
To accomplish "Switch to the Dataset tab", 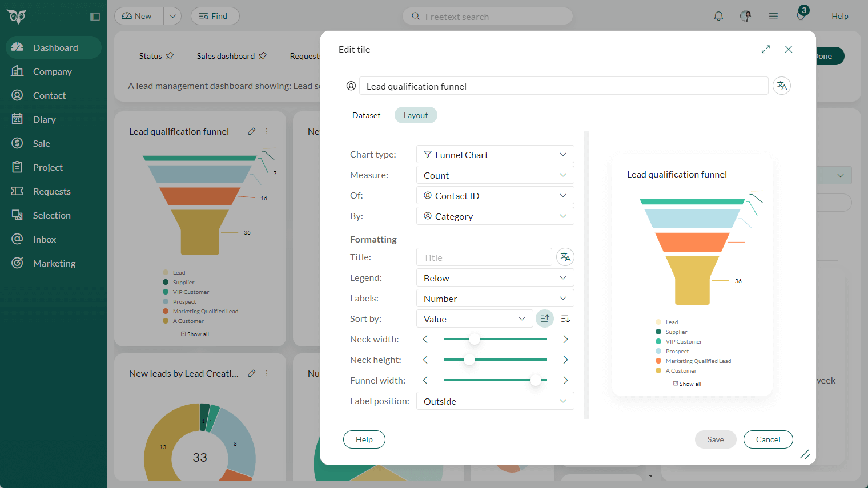I will (x=366, y=115).
